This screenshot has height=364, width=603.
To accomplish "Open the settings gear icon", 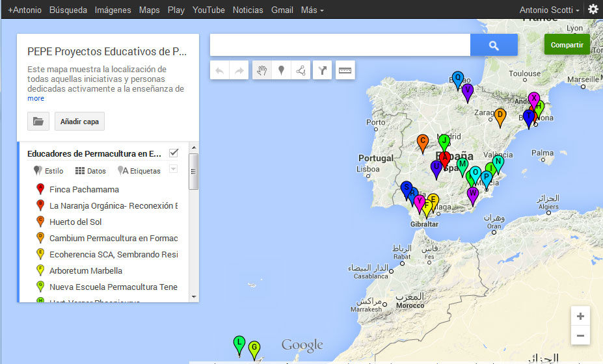I will coord(593,9).
